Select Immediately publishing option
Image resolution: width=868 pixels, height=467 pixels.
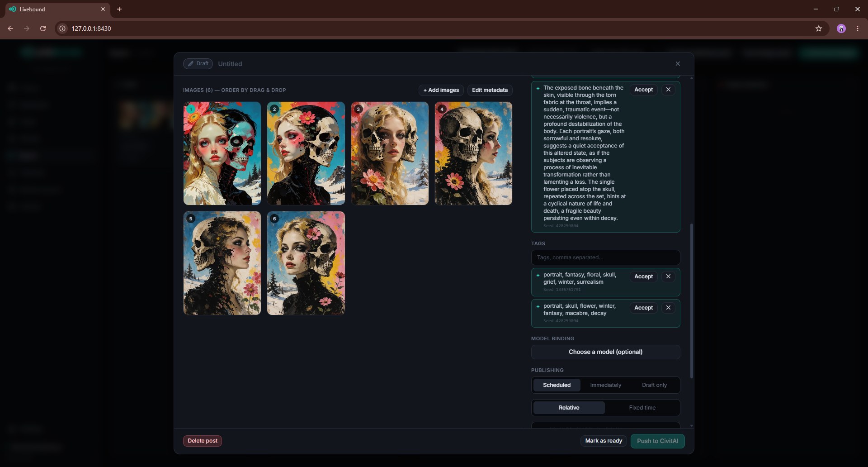pos(605,385)
